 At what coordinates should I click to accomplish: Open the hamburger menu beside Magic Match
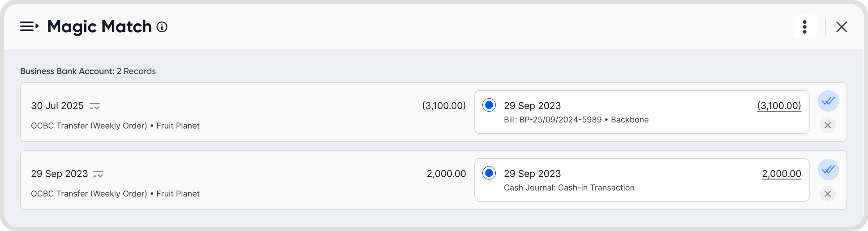(x=30, y=27)
